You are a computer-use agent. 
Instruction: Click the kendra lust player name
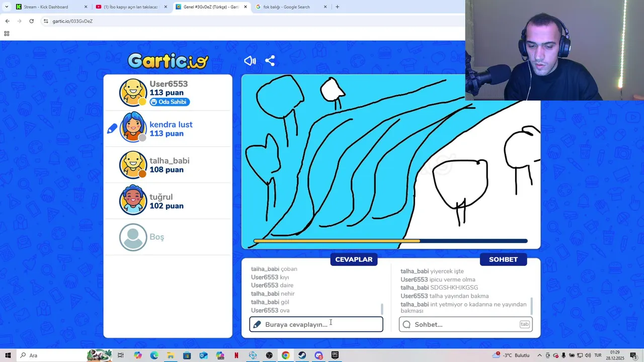(x=171, y=125)
